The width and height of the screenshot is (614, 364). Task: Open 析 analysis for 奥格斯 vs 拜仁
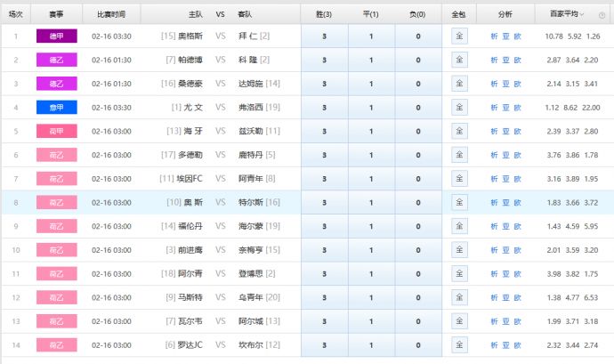494,36
